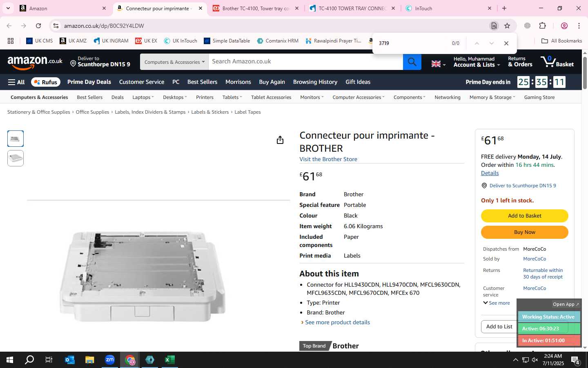This screenshot has width=588, height=368.
Task: Switch to the first Amazon tab
Action: coord(63,8)
